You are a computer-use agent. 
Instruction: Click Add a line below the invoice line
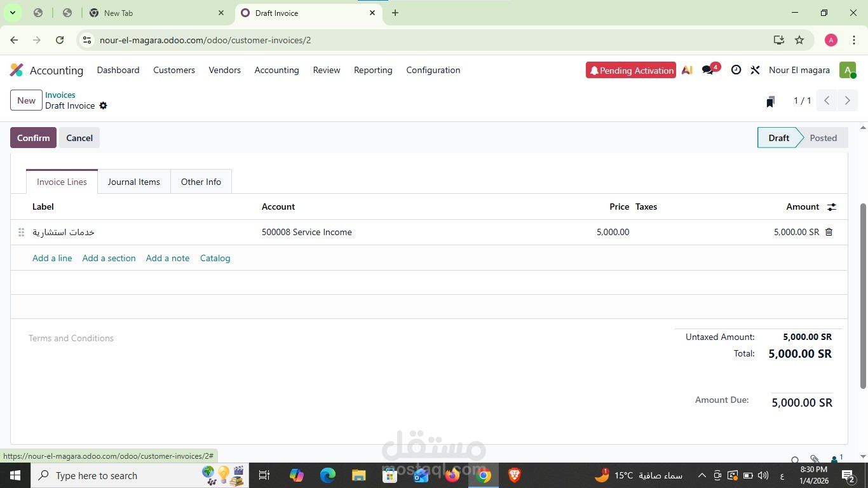(51, 258)
